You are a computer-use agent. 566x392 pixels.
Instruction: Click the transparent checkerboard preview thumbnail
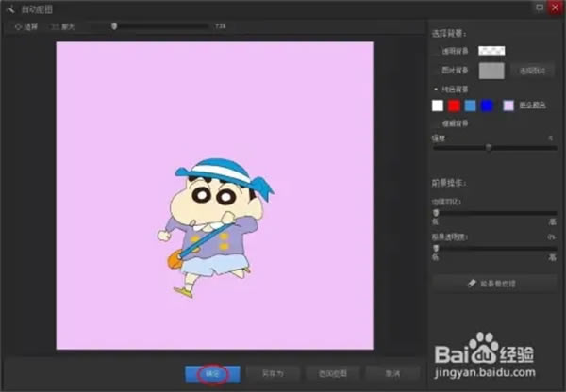click(491, 51)
